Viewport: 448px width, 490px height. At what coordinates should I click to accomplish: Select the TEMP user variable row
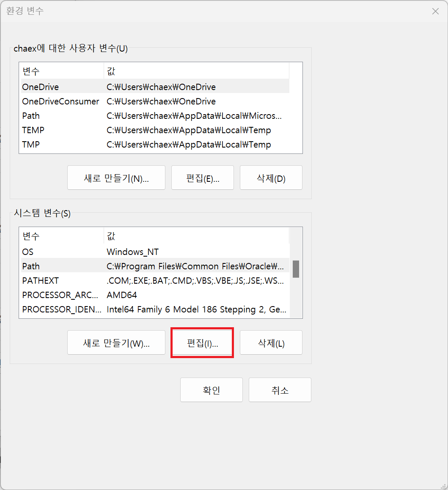(x=155, y=130)
